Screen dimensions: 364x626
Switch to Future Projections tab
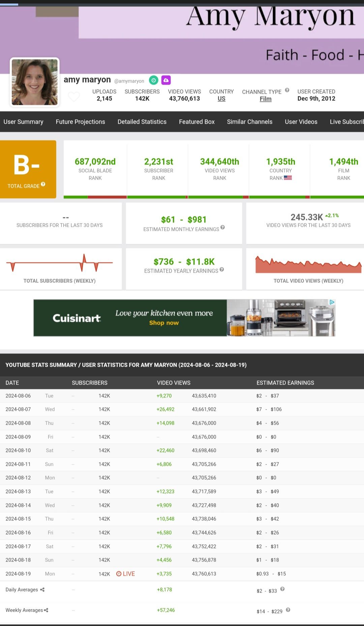pyautogui.click(x=80, y=122)
